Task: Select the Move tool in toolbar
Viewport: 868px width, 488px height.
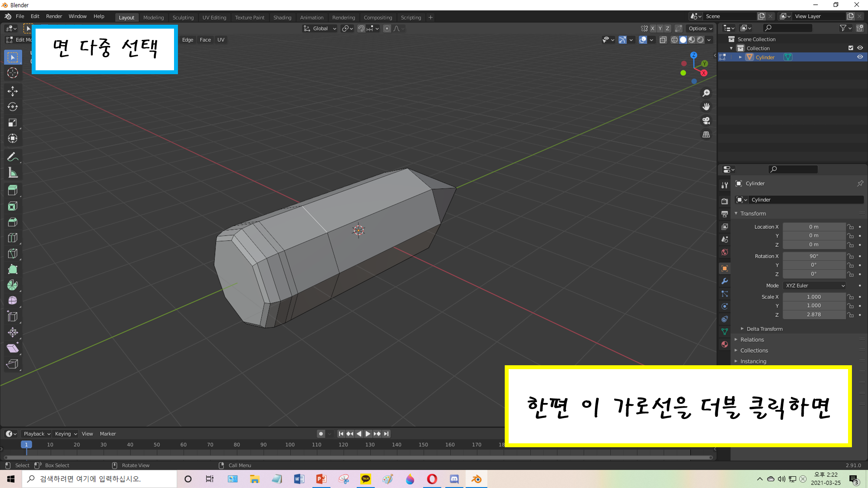Action: coord(13,91)
